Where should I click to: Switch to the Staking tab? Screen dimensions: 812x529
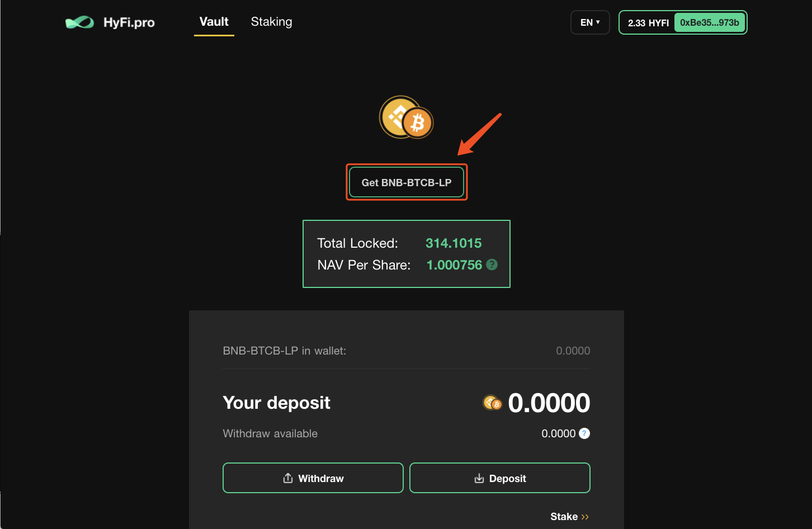pos(271,22)
